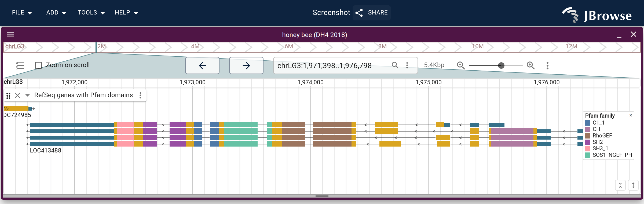The image size is (644, 204).
Task: Click the 5.4Kbp region size label
Action: pyautogui.click(x=434, y=65)
